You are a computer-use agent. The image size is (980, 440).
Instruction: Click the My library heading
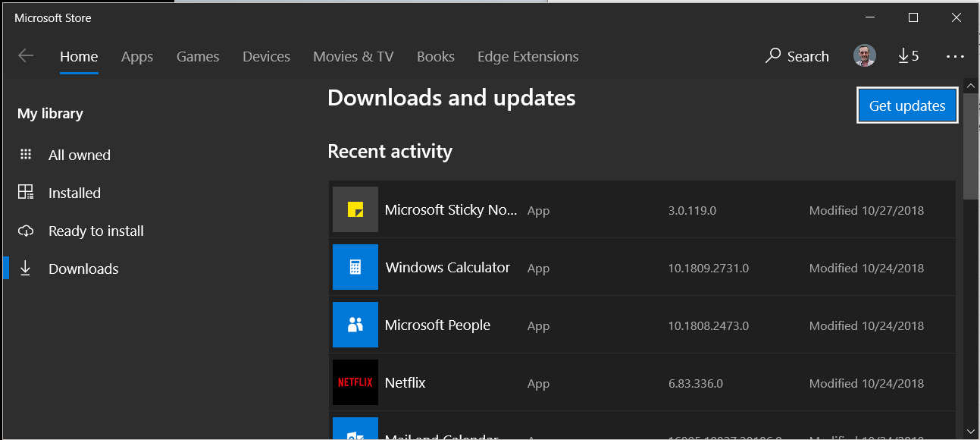point(50,114)
